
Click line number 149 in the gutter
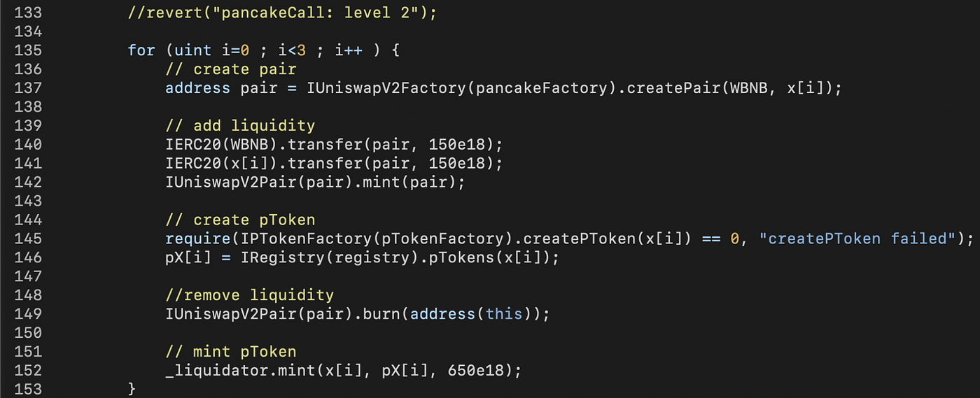coord(27,314)
